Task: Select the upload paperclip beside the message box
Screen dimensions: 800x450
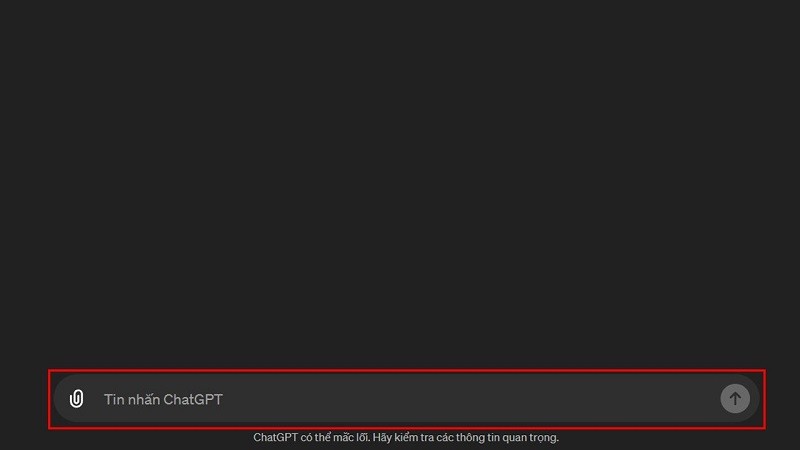Action: tap(77, 398)
